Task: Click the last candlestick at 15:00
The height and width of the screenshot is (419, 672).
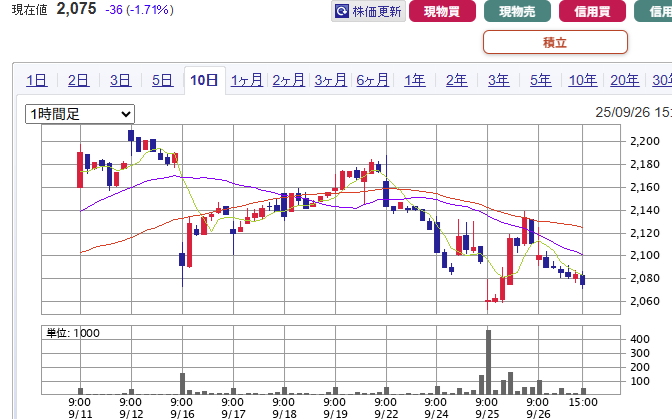Action: 582,280
